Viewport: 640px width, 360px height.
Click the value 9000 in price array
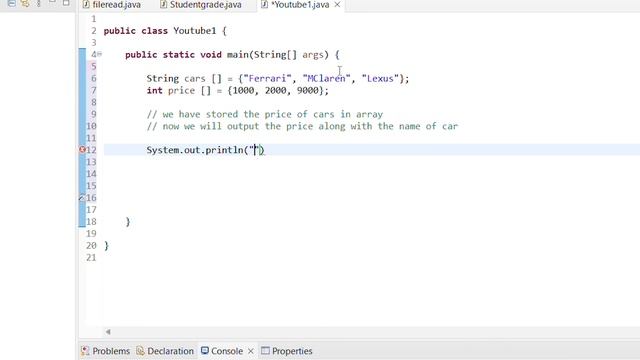point(308,90)
